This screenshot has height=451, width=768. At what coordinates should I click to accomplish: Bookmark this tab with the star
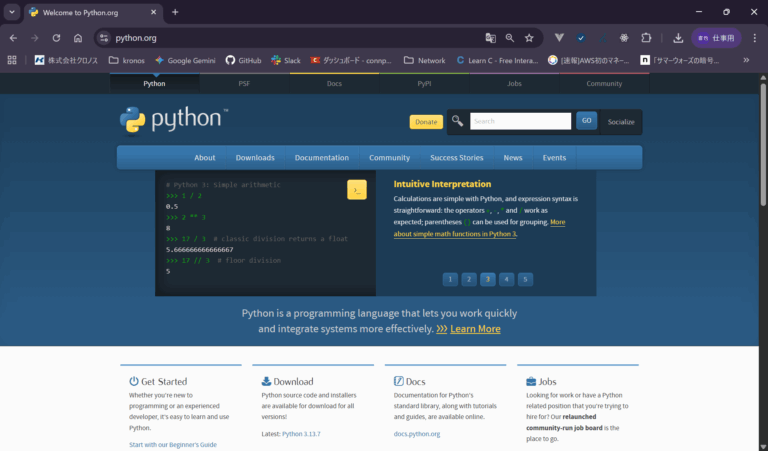529,38
